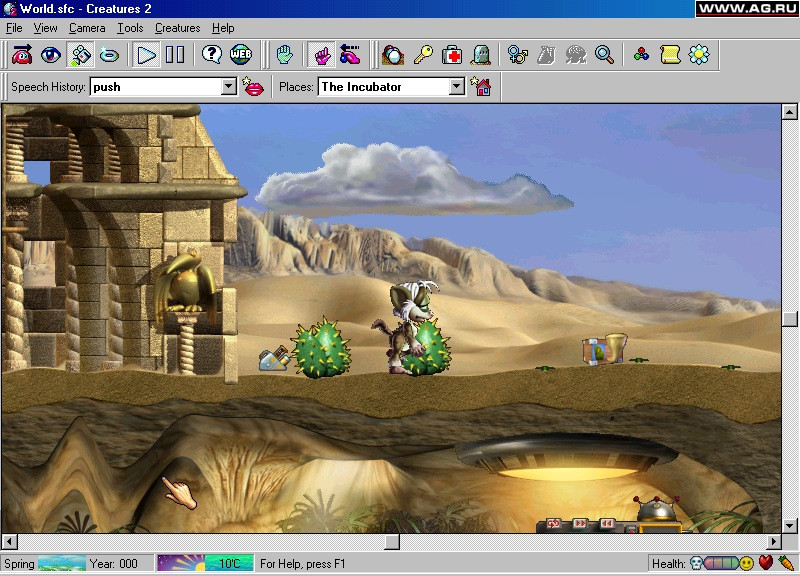Expand the Places dropdown arrow
The height and width of the screenshot is (576, 800).
pyautogui.click(x=457, y=87)
